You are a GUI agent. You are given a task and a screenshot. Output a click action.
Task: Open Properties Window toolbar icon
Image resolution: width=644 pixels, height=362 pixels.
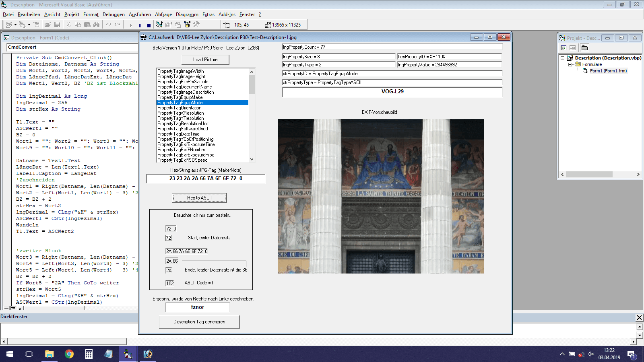(x=169, y=25)
